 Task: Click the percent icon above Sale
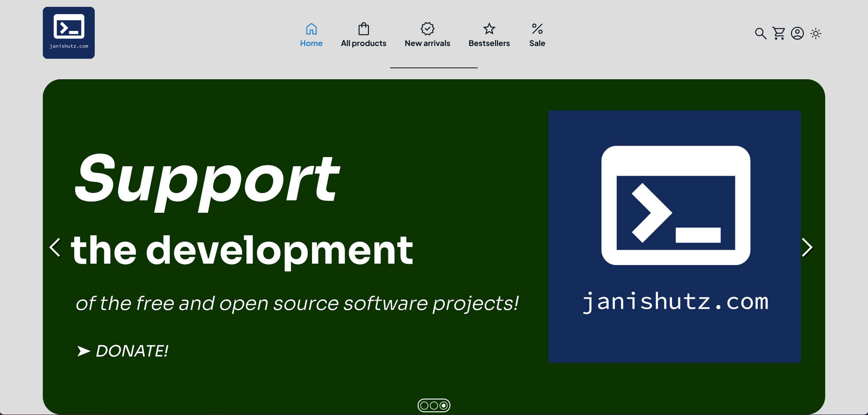coord(537,29)
